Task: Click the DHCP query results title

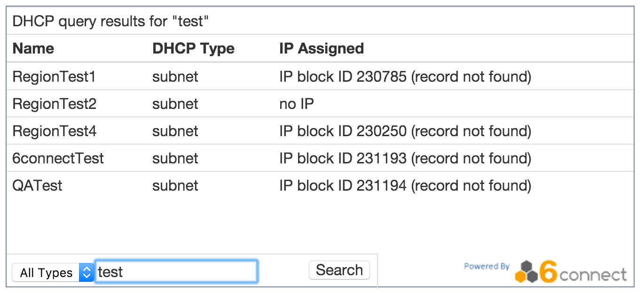Action: click(110, 22)
